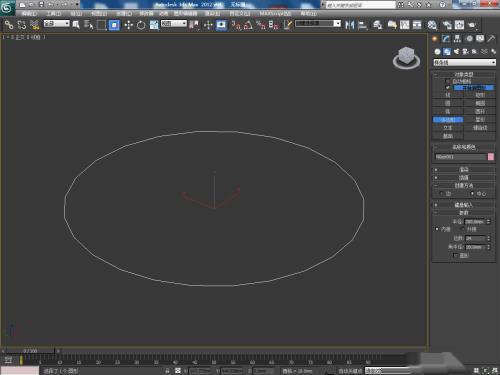Open the Align tool
Viewport: 500px width, 375px height.
tap(362, 25)
